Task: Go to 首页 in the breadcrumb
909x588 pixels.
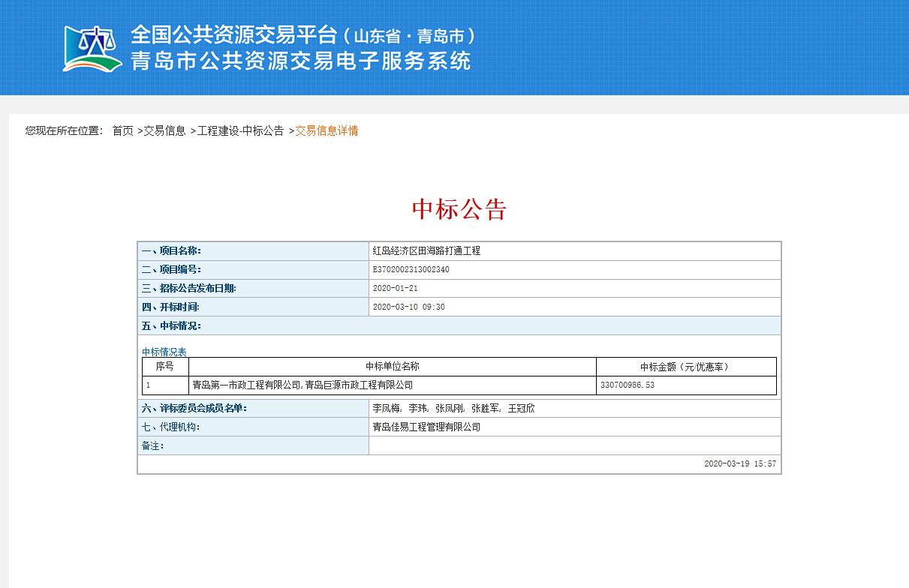Action: click(x=122, y=130)
